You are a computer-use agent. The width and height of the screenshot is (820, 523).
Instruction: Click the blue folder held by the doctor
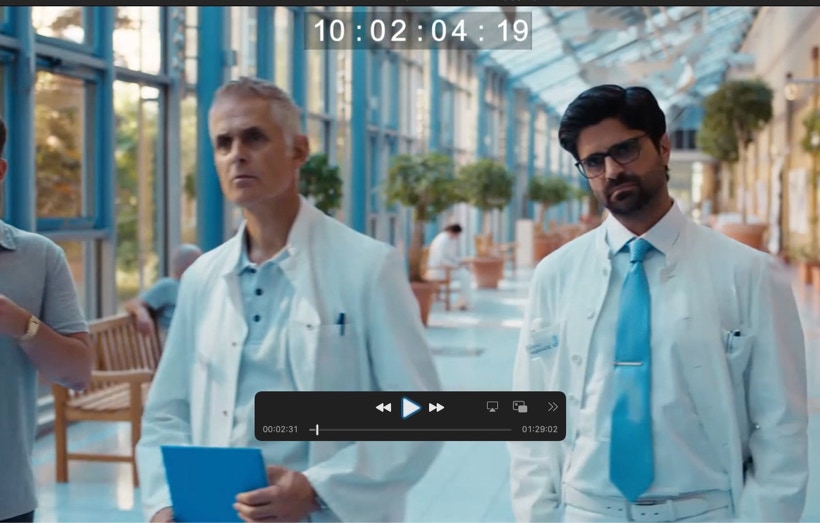click(x=213, y=482)
